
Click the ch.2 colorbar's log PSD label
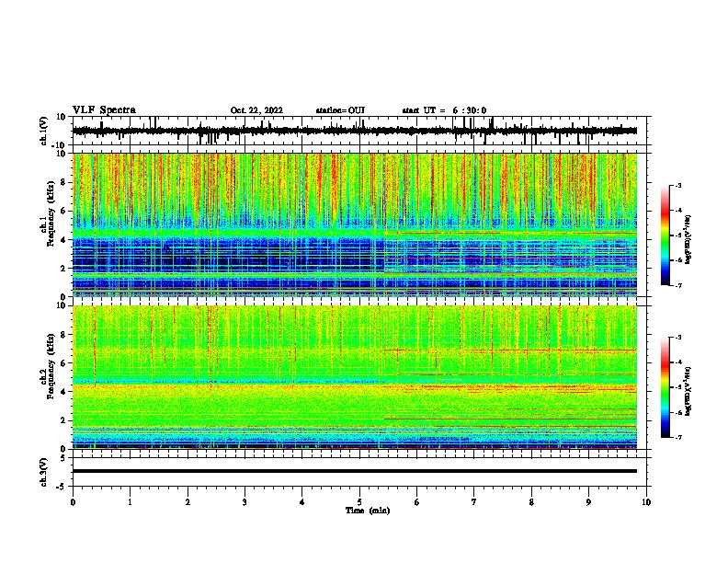[688, 391]
